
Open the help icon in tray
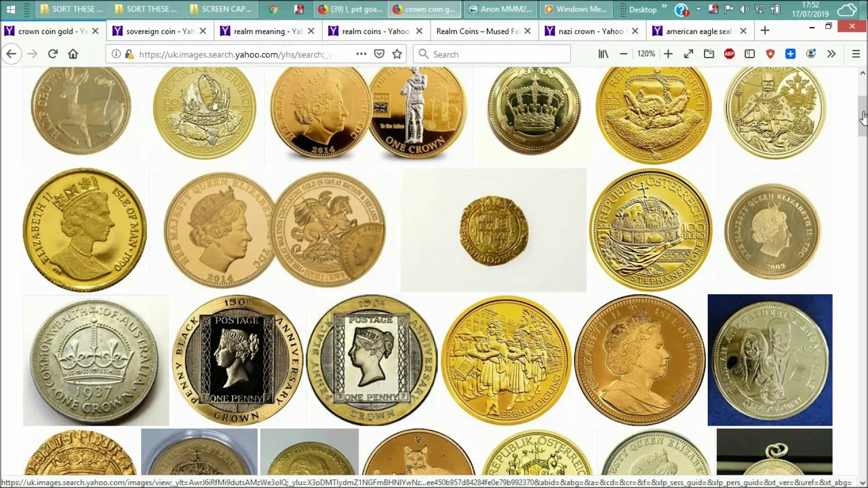pos(682,9)
